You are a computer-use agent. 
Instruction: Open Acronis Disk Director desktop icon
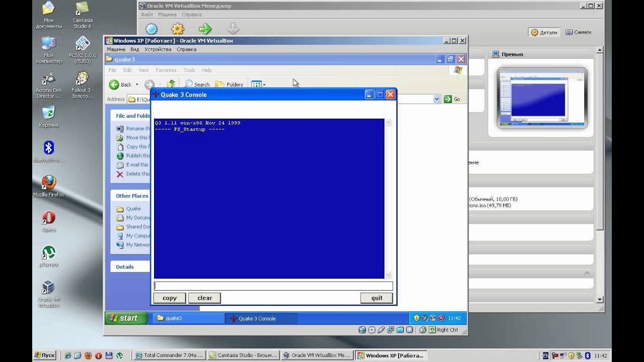click(49, 85)
